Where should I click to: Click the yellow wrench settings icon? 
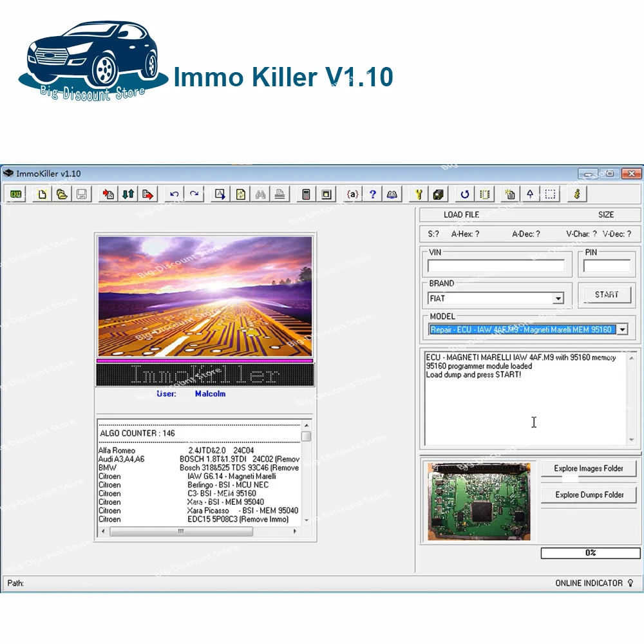click(x=419, y=194)
